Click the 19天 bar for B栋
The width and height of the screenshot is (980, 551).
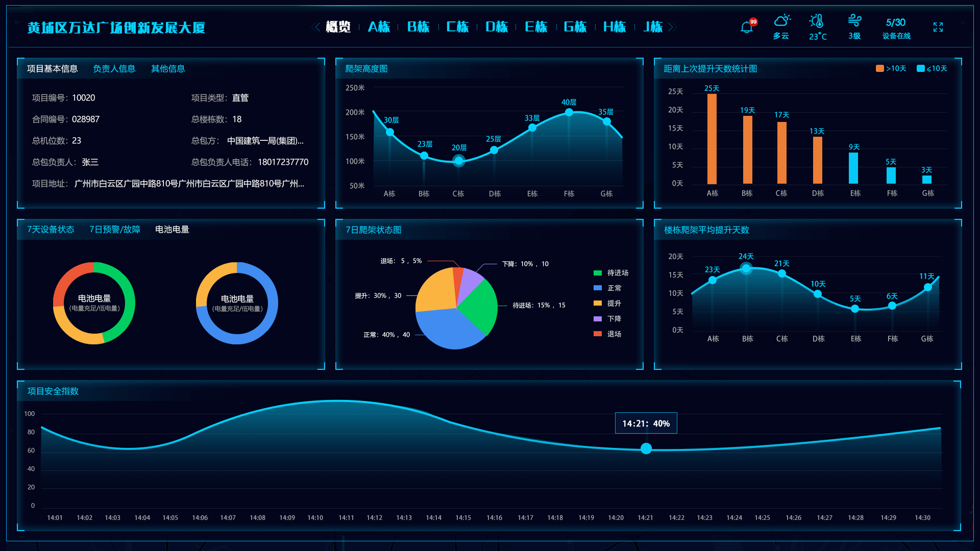tap(747, 149)
